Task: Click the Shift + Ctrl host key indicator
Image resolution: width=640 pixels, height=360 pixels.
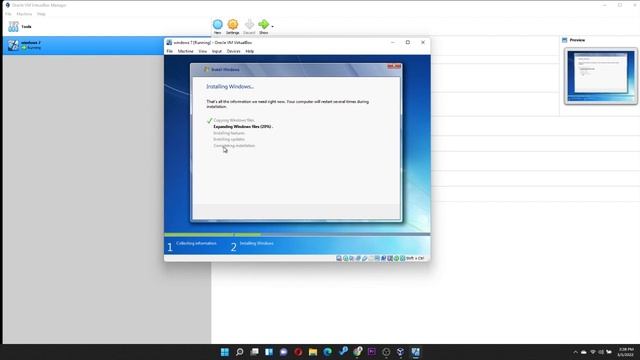Action: (x=415, y=258)
